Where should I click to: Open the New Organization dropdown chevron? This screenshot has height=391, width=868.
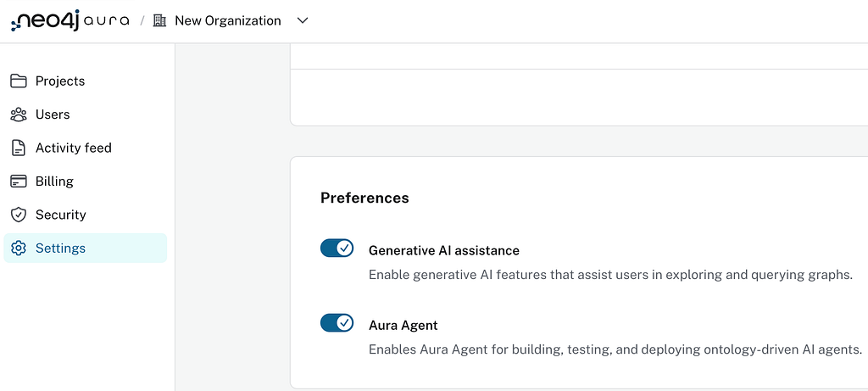coord(303,20)
